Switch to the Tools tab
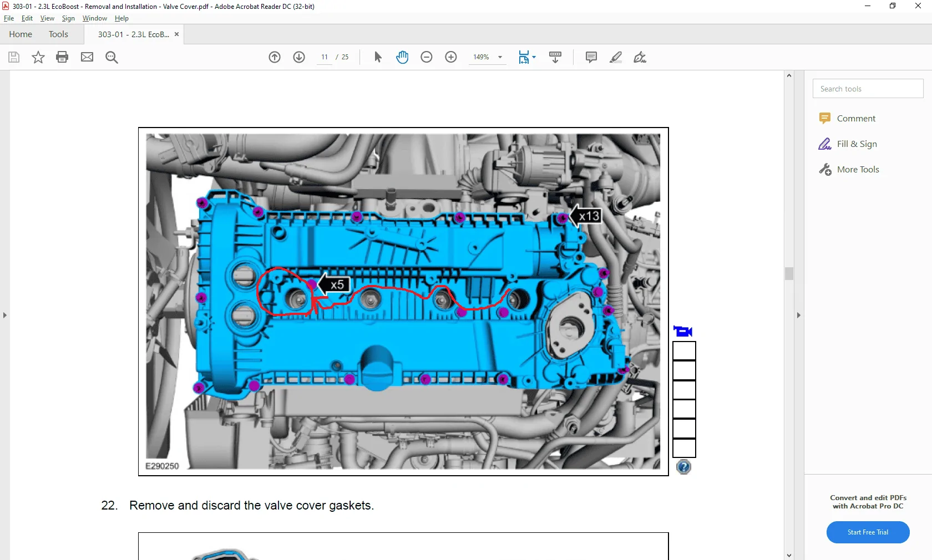 tap(58, 34)
